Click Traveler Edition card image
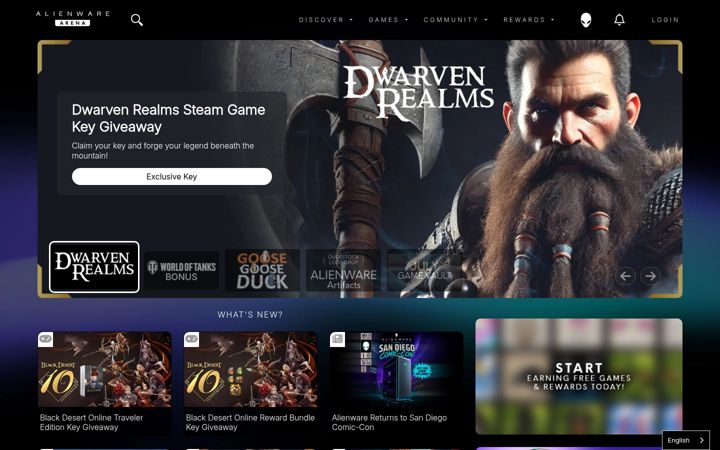 point(105,369)
